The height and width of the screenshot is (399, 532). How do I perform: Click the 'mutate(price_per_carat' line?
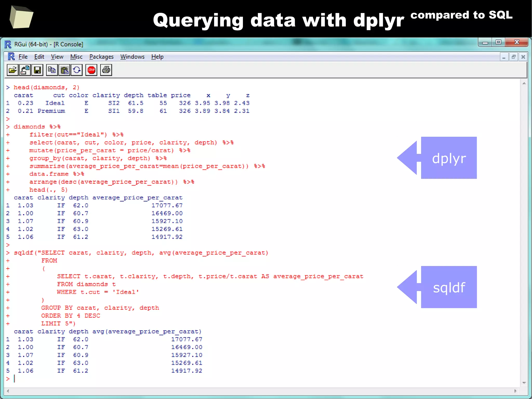(110, 151)
